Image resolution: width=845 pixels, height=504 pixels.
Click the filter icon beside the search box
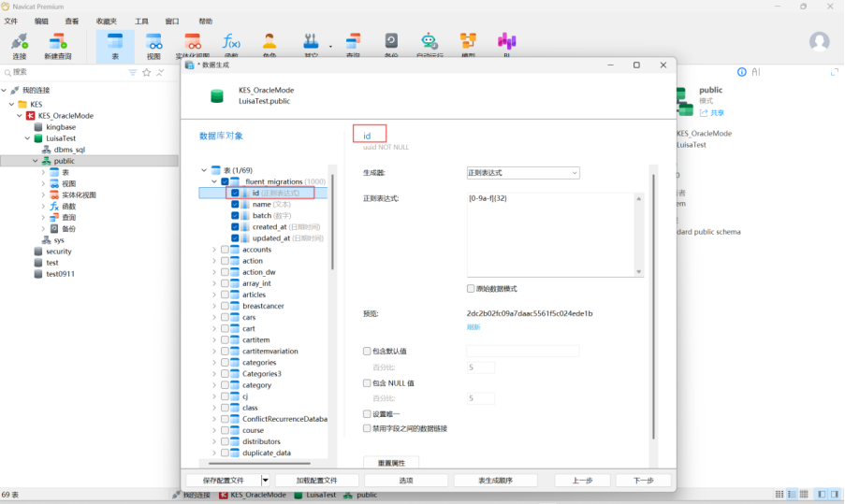pyautogui.click(x=133, y=72)
